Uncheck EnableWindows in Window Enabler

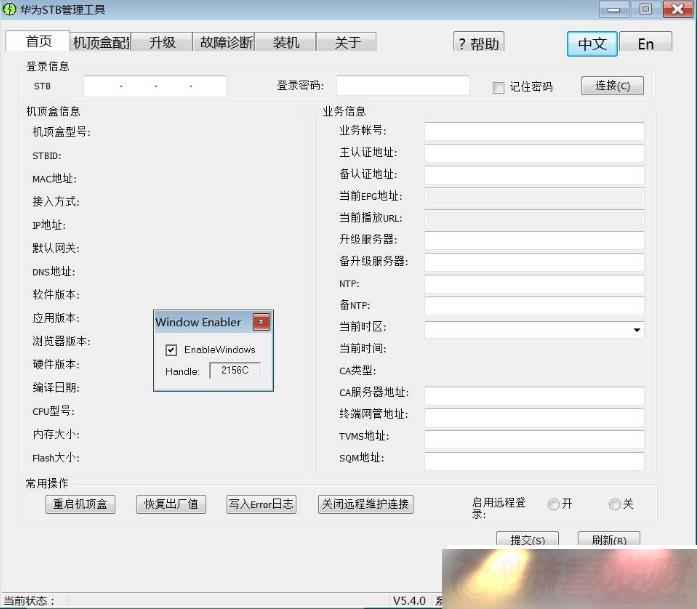pyautogui.click(x=171, y=350)
